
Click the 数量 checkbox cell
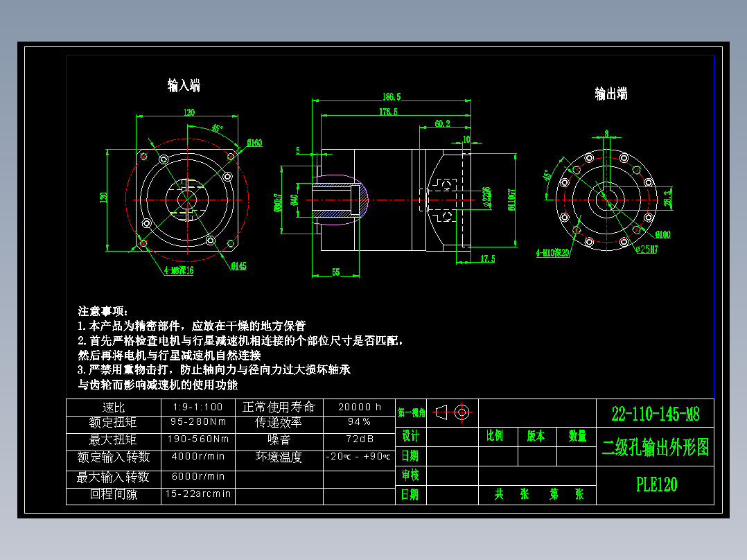click(x=576, y=437)
